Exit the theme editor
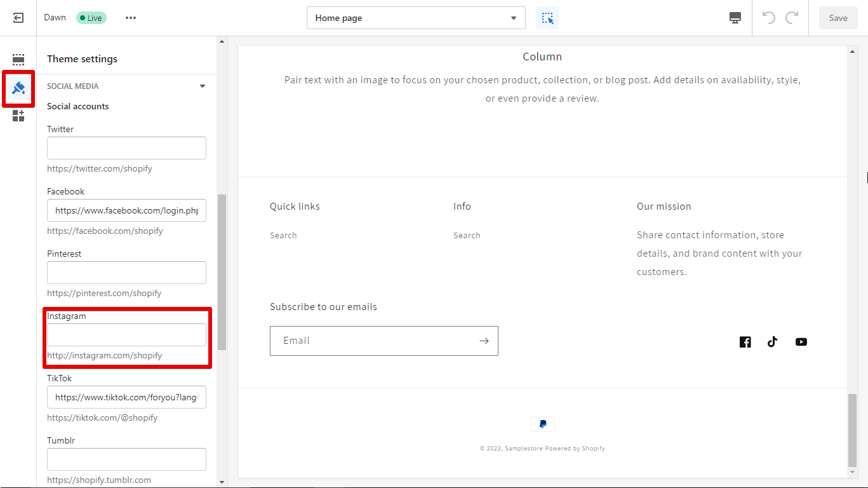Image resolution: width=868 pixels, height=488 pixels. click(x=18, y=17)
